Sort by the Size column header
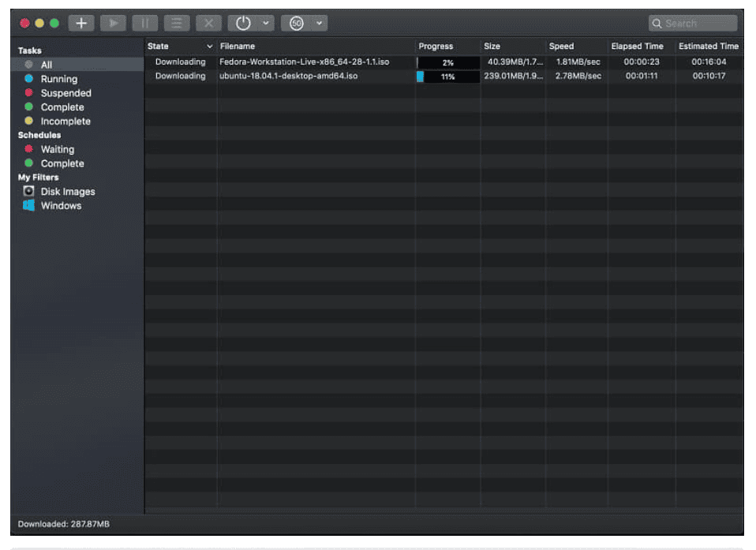756x550 pixels. [492, 47]
